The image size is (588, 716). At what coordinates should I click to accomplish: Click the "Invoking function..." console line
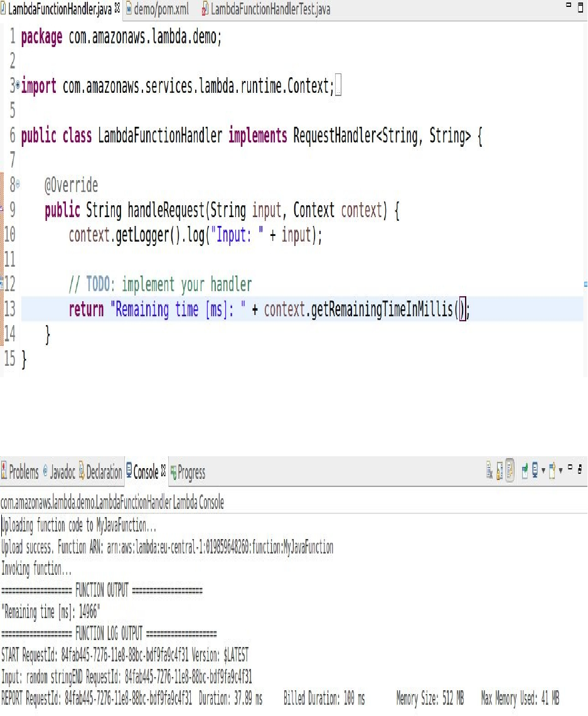[x=36, y=569]
